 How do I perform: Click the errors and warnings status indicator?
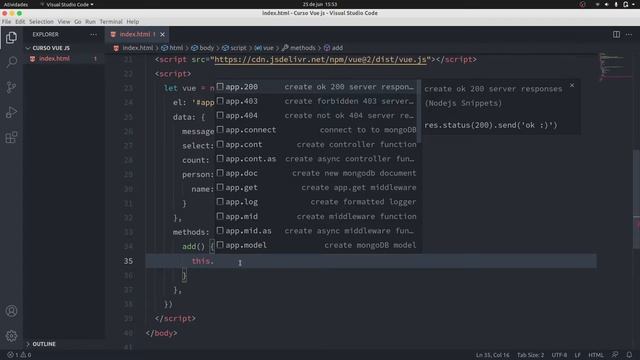coord(19,355)
